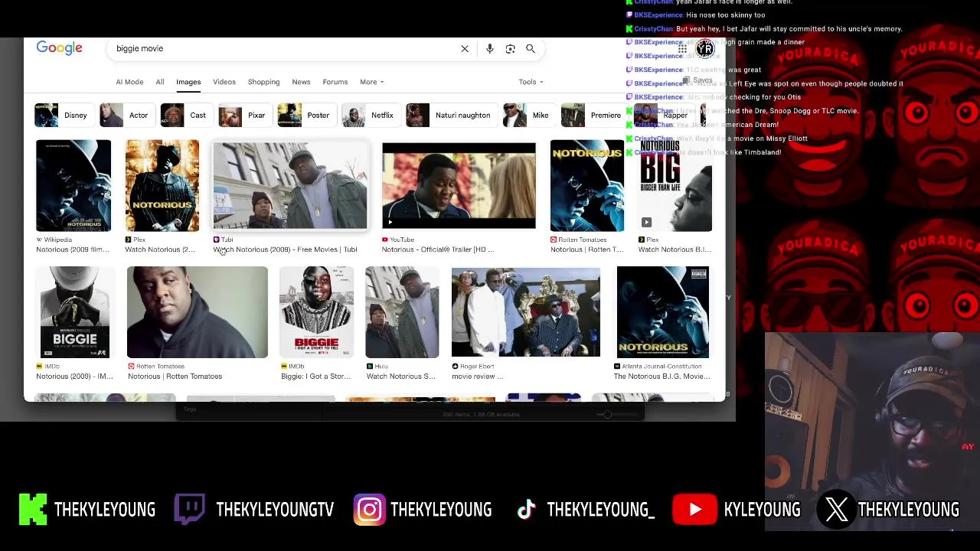Switch to the Forums tab
This screenshot has width=980, height=551.
pyautogui.click(x=335, y=82)
